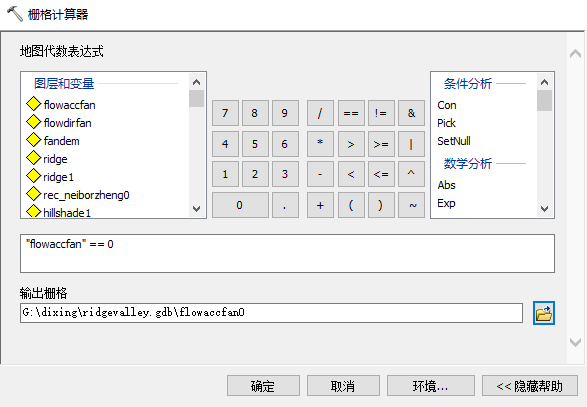
Task: Choose the hillshade1 layer icon
Action: point(34,211)
